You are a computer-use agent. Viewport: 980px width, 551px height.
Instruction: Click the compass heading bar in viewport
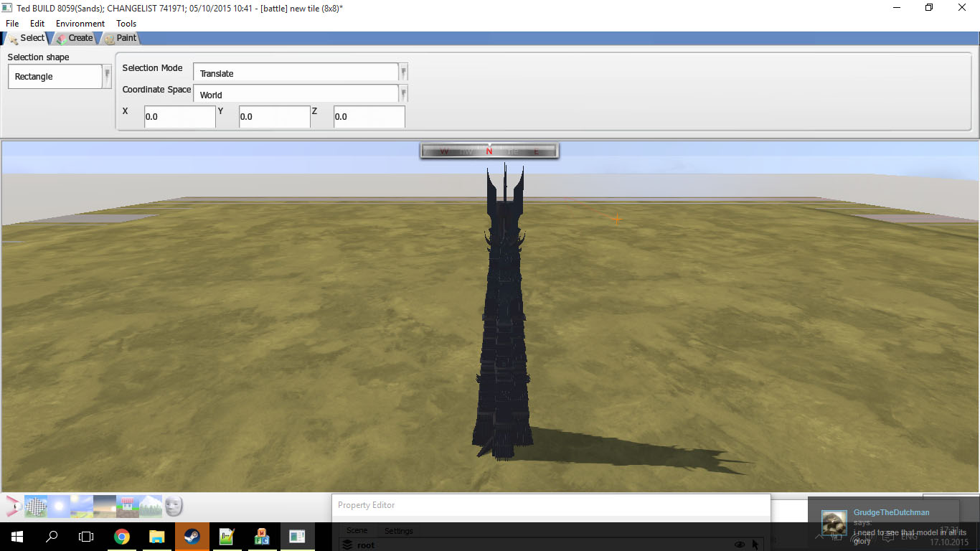click(489, 151)
